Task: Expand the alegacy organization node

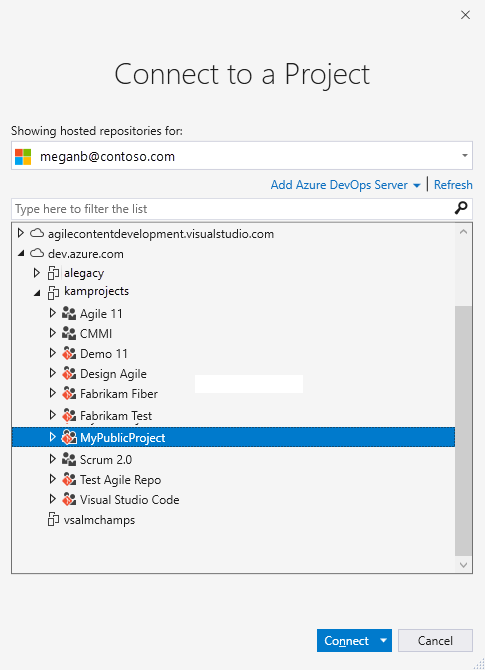Action: point(37,273)
